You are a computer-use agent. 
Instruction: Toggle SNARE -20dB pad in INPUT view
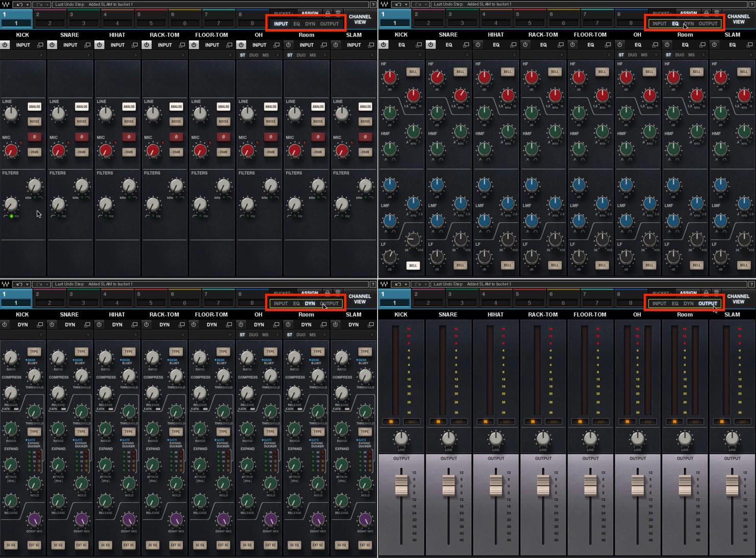pyautogui.click(x=82, y=152)
